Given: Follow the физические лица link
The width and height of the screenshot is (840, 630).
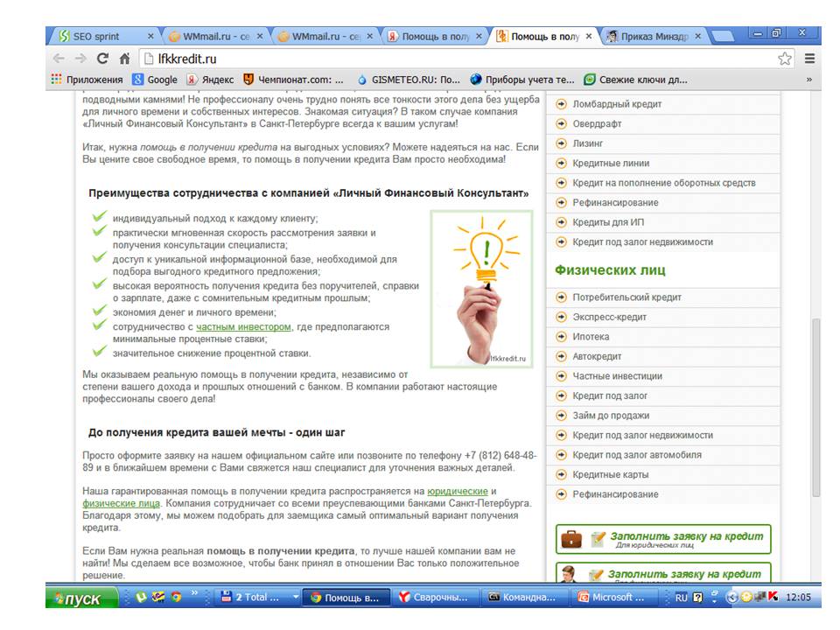Looking at the screenshot, I should (121, 504).
